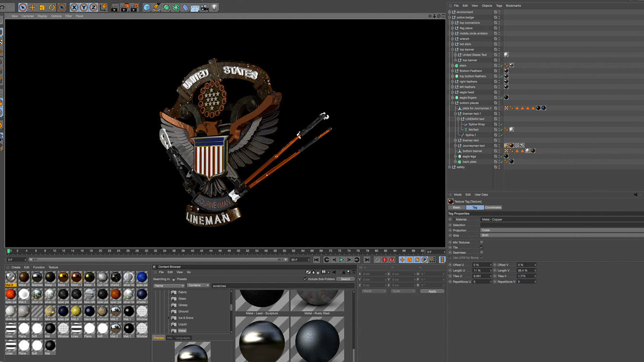Click black material tag on eagle fingers
This screenshot has height=362, width=644.
click(x=506, y=98)
